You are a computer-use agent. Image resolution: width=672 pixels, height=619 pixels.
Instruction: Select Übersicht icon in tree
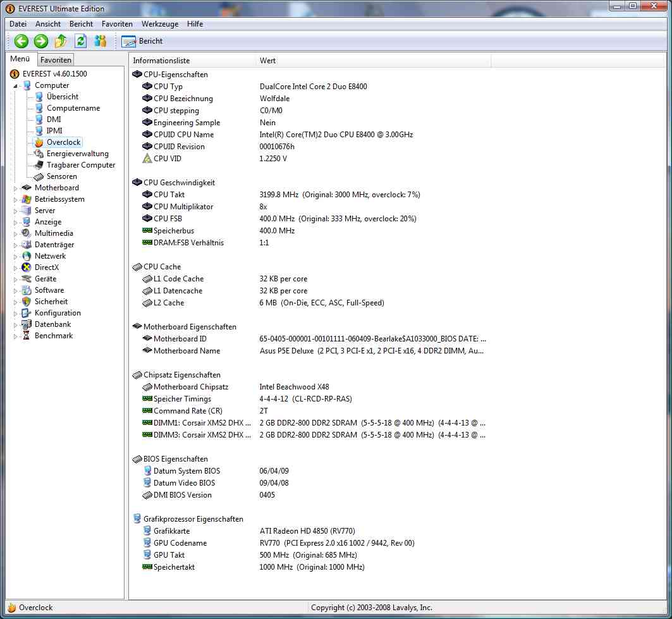click(x=39, y=97)
